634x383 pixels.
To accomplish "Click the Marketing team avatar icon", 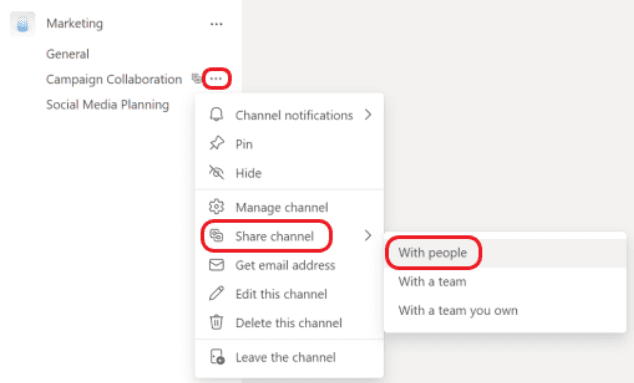I will click(23, 24).
